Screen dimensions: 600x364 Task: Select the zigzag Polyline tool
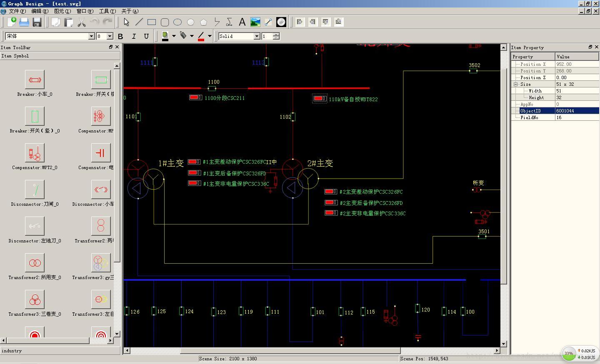(x=216, y=22)
